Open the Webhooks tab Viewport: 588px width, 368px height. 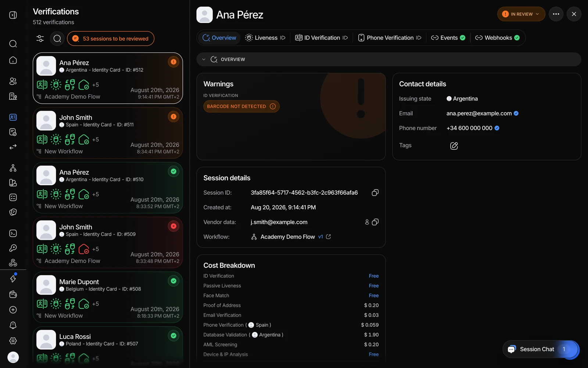click(x=497, y=38)
